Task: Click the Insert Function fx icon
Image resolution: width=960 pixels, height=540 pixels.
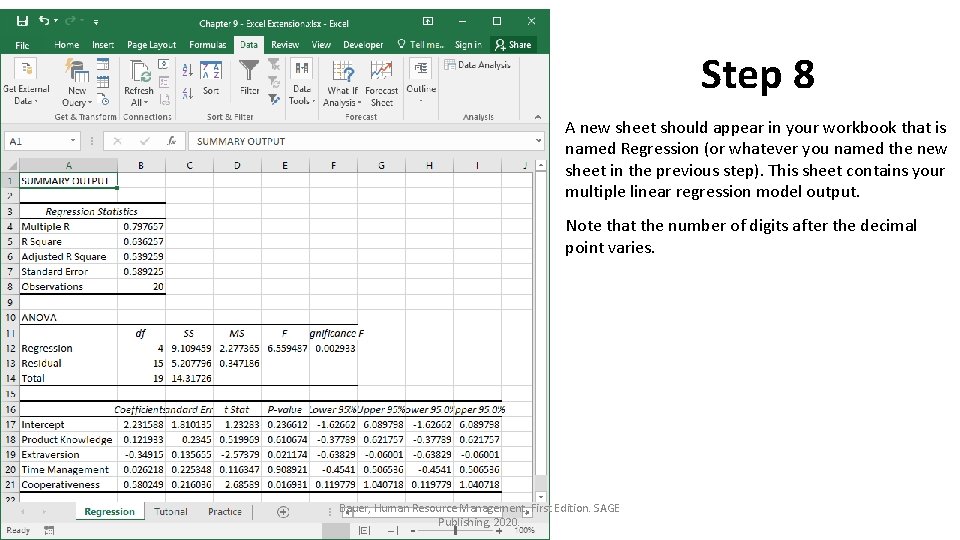Action: pos(172,141)
